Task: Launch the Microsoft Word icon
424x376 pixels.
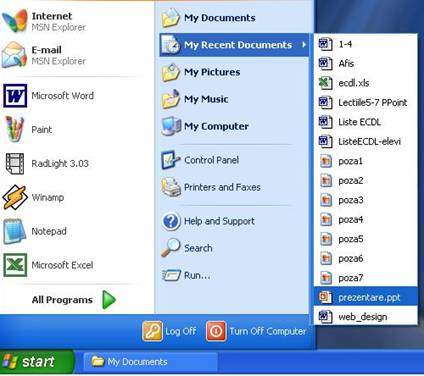Action: point(15,96)
